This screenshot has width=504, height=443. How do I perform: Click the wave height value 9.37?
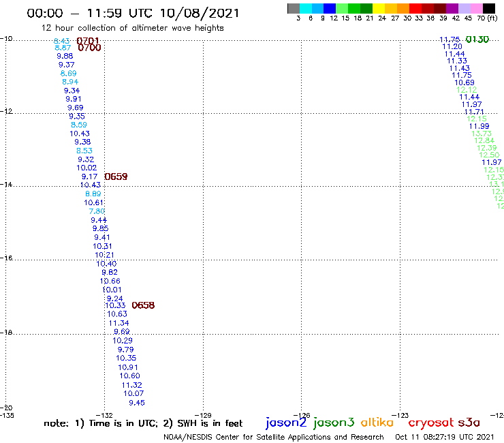67,65
